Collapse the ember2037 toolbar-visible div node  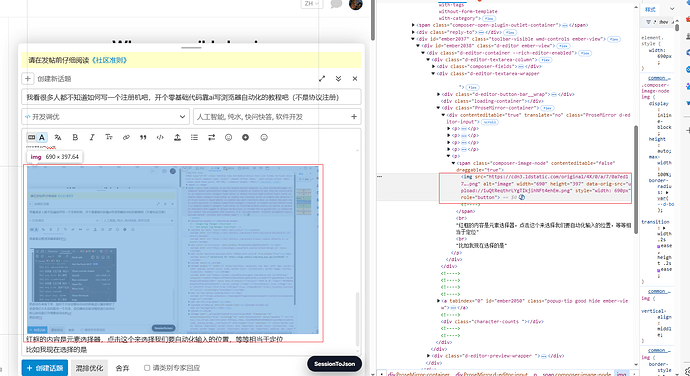click(413, 39)
